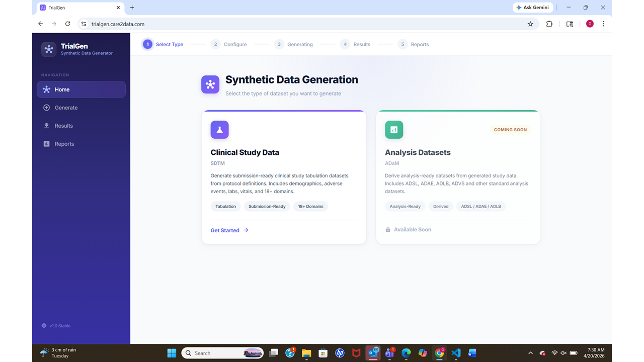Open the browser Extensions puzzle icon
Viewport: 644px width, 362px height.
pyautogui.click(x=549, y=24)
